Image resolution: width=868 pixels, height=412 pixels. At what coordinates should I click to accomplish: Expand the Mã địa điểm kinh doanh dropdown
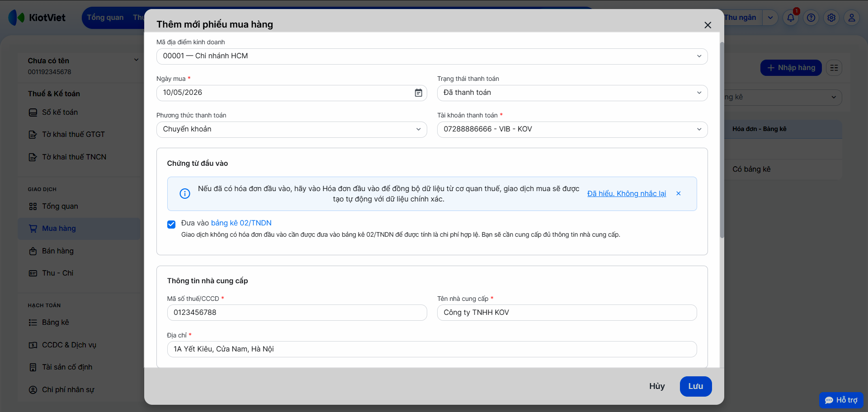pyautogui.click(x=432, y=56)
